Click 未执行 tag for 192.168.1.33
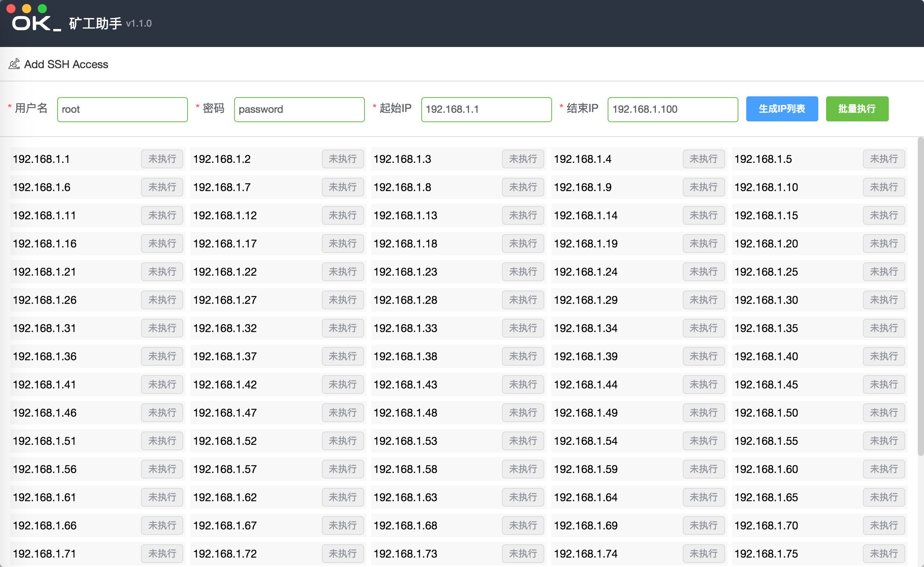 (523, 328)
